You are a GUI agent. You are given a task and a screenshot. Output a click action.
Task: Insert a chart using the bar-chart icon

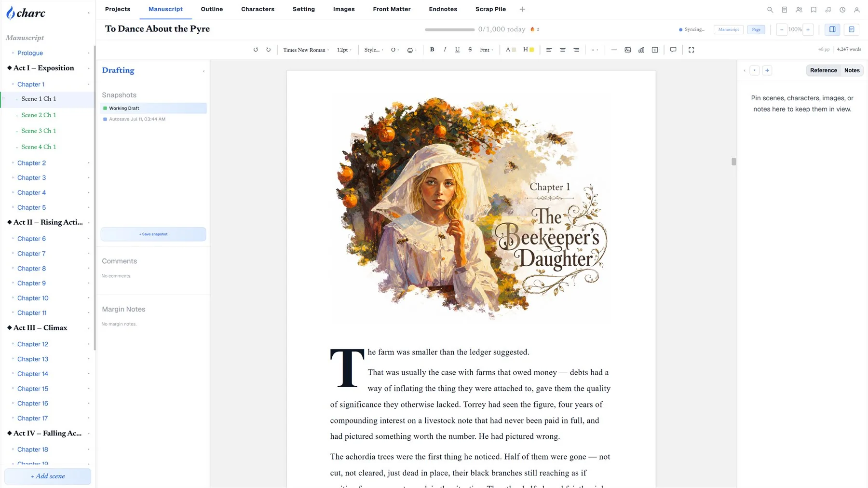641,50
